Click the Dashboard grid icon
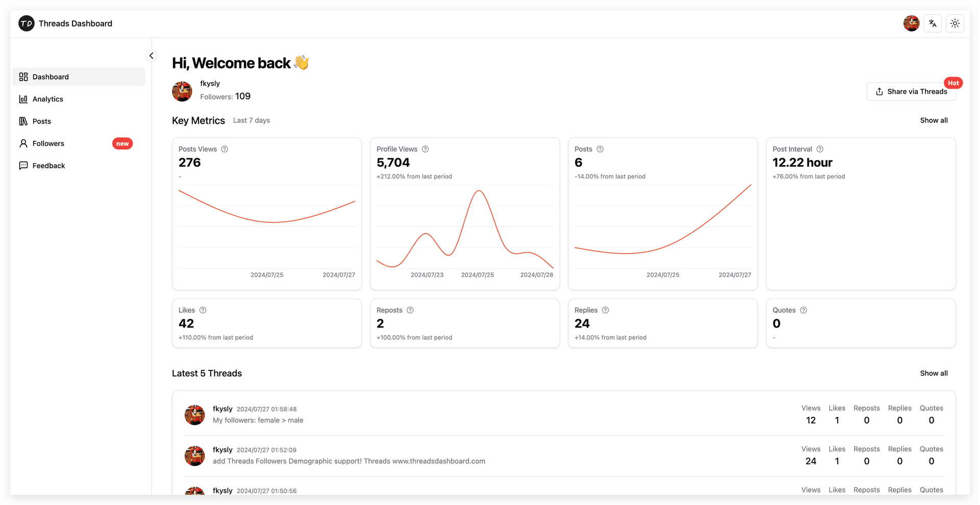Viewport: 980px width, 505px height. pos(23,77)
